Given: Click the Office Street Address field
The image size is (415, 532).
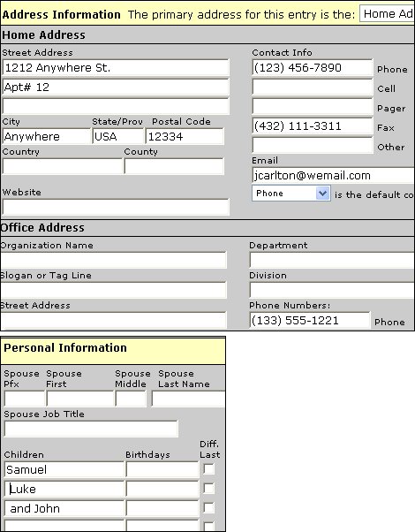Looking at the screenshot, I should click(113, 320).
